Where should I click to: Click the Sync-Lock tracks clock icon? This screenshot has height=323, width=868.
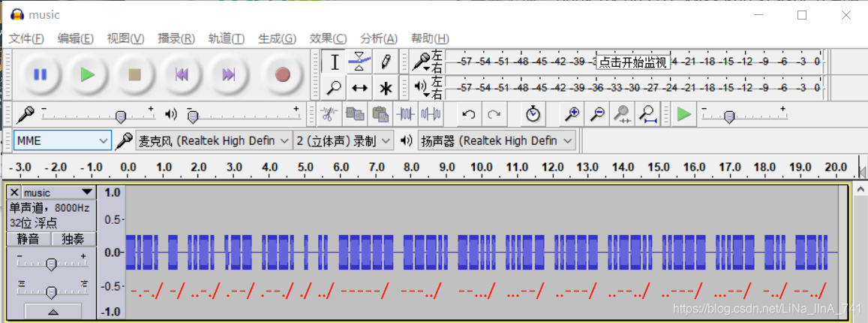[x=533, y=115]
